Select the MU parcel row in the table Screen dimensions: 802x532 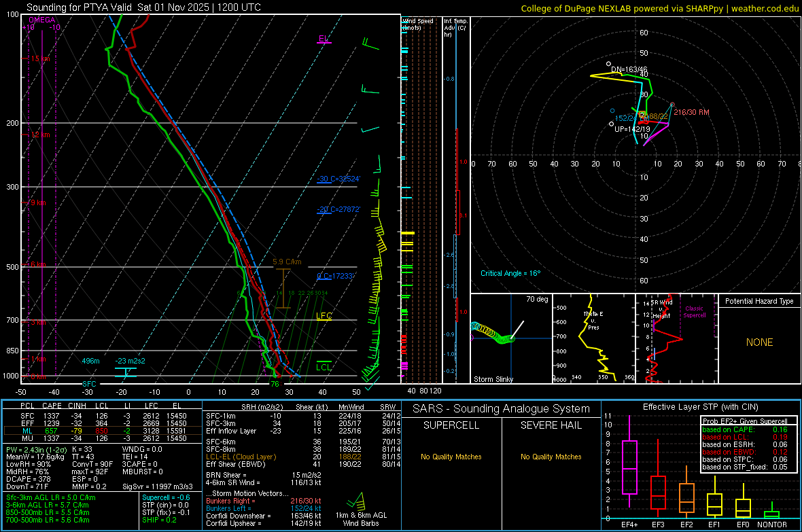[x=103, y=438]
